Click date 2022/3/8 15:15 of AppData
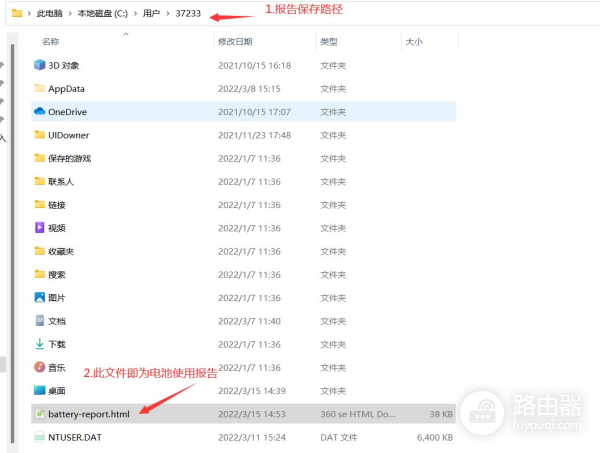This screenshot has height=453, width=600. pyautogui.click(x=249, y=89)
